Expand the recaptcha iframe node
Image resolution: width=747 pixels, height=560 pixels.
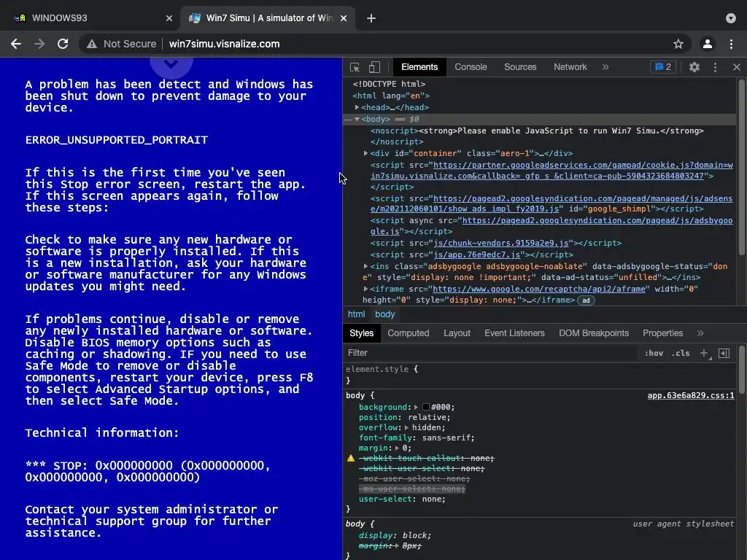pyautogui.click(x=365, y=289)
